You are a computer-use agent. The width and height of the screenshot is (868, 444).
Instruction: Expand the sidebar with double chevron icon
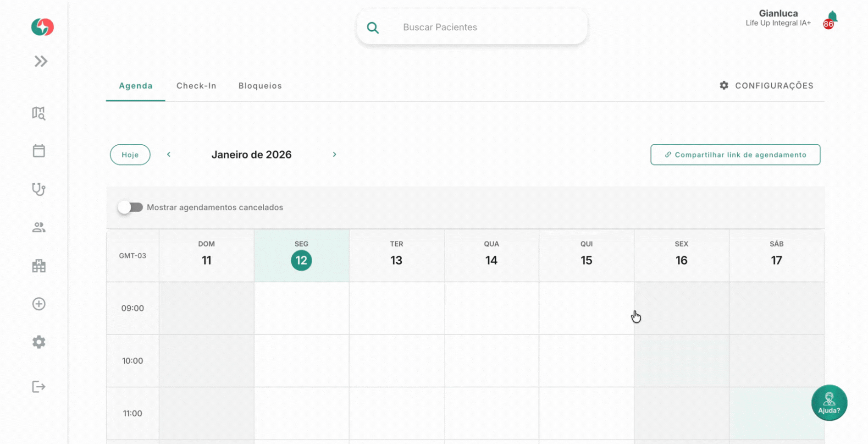[41, 61]
